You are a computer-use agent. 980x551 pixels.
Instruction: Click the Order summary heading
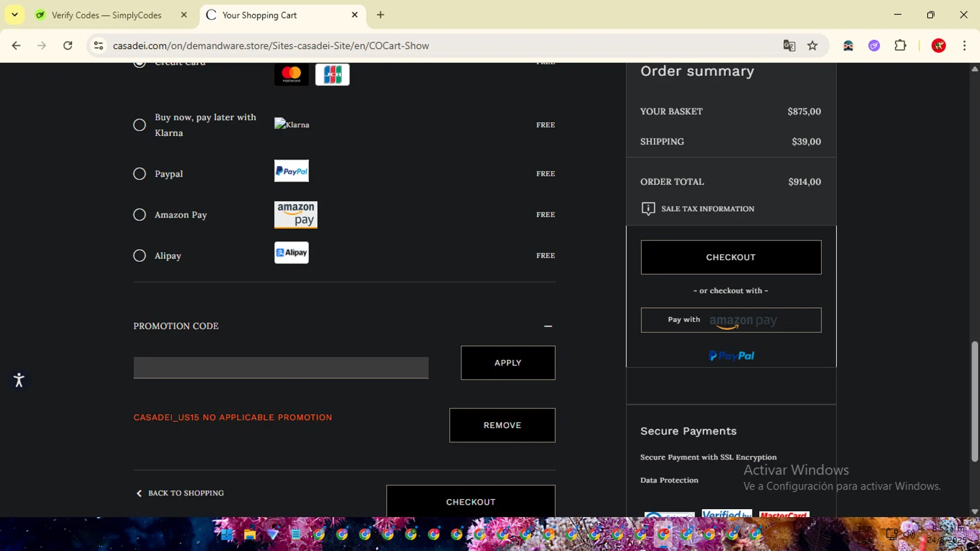click(x=697, y=71)
